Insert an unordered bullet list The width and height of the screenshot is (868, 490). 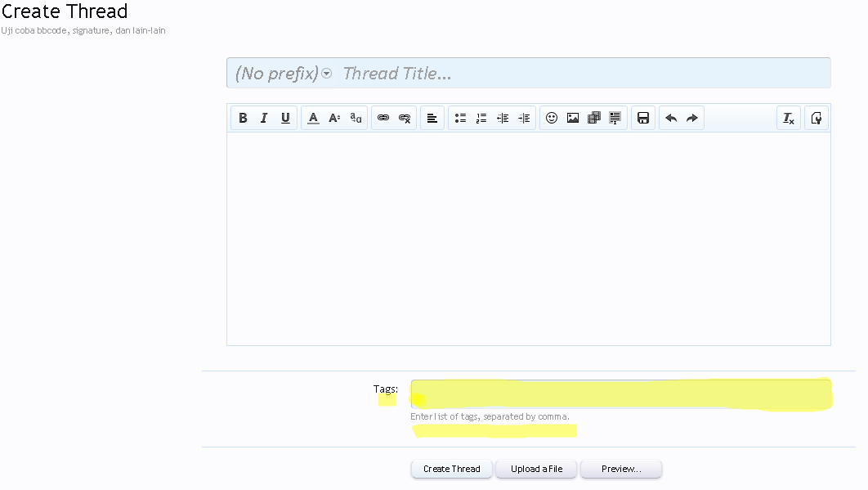tap(460, 118)
